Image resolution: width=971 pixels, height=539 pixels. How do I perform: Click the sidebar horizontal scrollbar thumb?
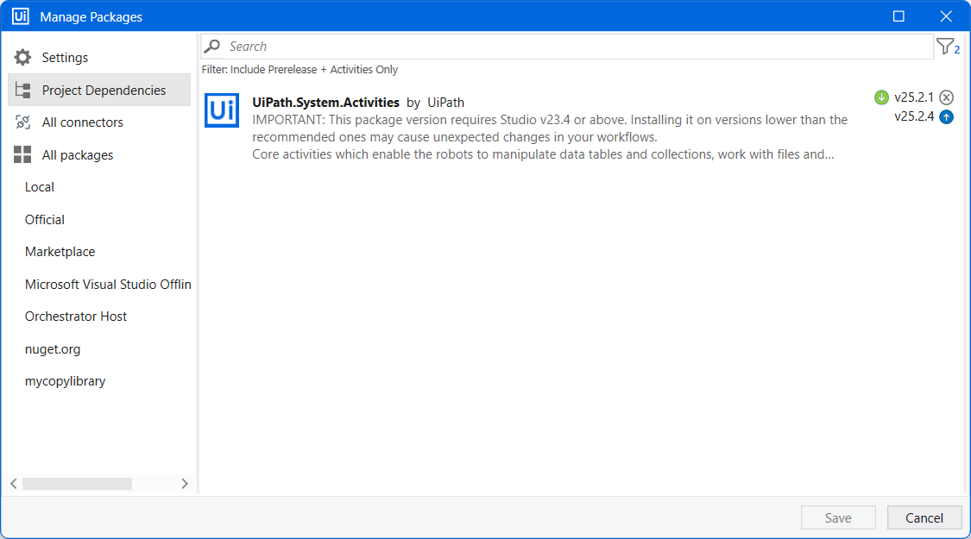point(77,483)
